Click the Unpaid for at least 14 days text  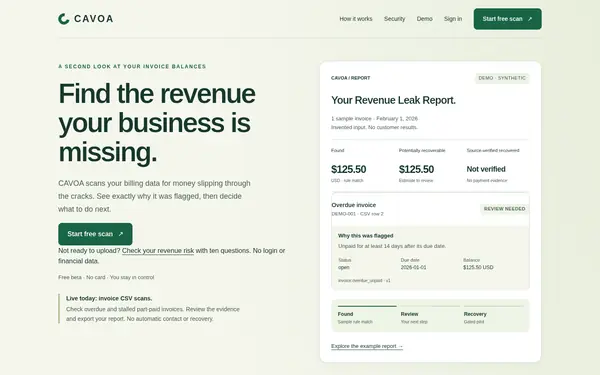392,246
